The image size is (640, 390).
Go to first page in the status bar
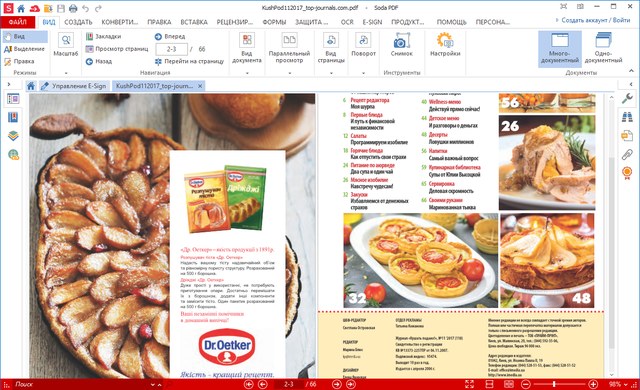249,384
